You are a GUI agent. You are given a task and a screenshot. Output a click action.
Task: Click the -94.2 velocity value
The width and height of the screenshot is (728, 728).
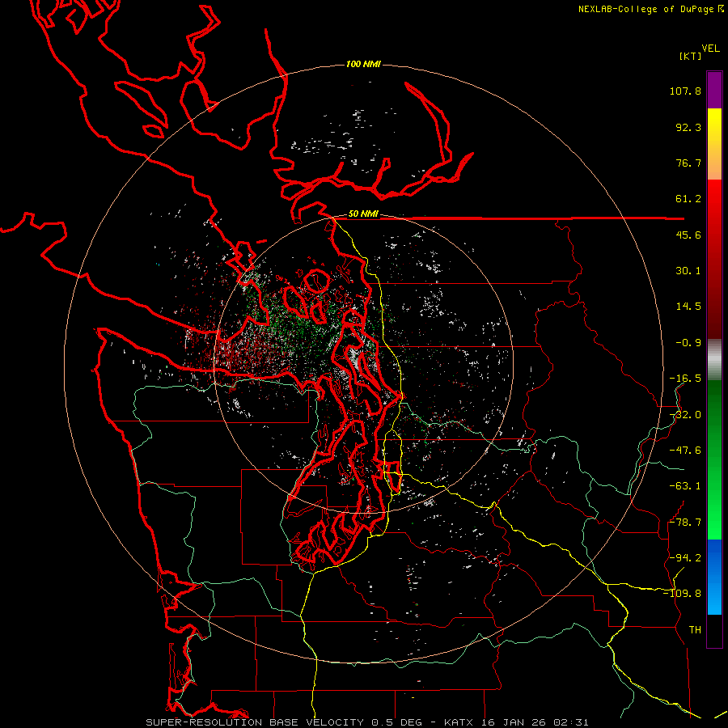point(685,558)
